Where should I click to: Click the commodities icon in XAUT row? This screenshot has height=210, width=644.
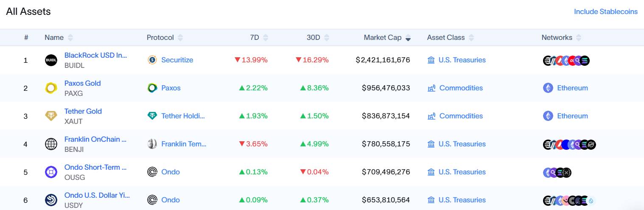pyautogui.click(x=431, y=116)
